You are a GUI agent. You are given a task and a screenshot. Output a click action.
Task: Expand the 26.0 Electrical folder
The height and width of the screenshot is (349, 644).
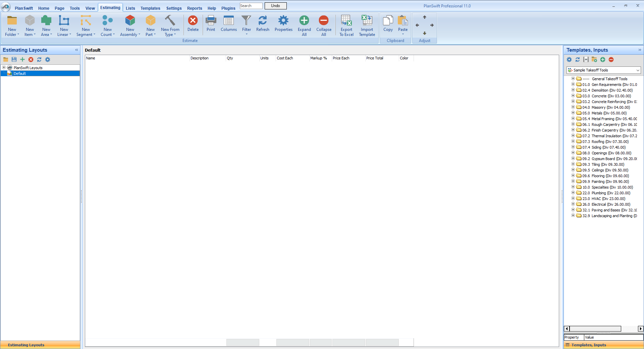[x=573, y=204]
